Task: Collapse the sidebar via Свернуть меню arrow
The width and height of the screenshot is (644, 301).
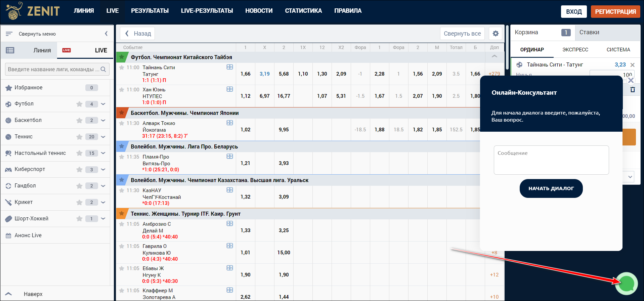Action: pyautogui.click(x=106, y=34)
